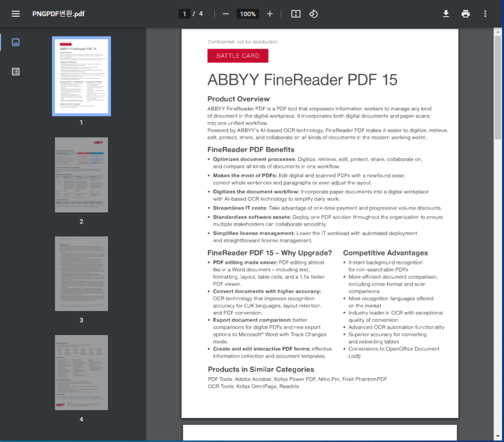Click the 100% zoom level field
The width and height of the screenshot is (504, 442).
247,14
